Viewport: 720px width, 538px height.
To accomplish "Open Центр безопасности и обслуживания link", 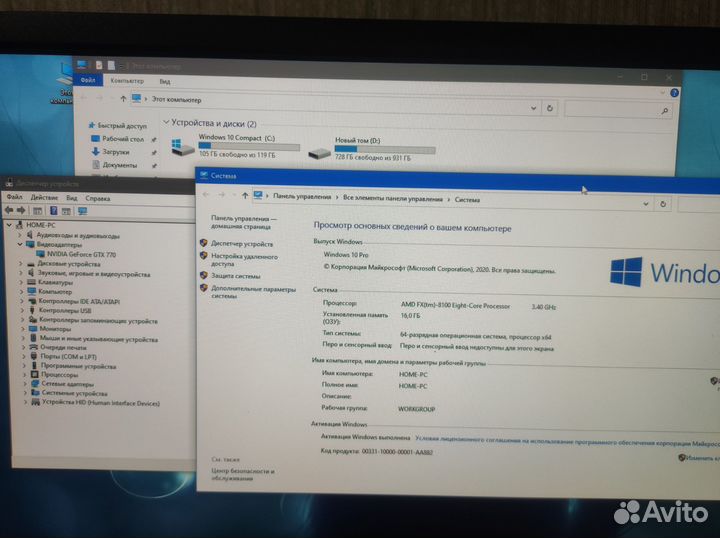I will tap(242, 475).
